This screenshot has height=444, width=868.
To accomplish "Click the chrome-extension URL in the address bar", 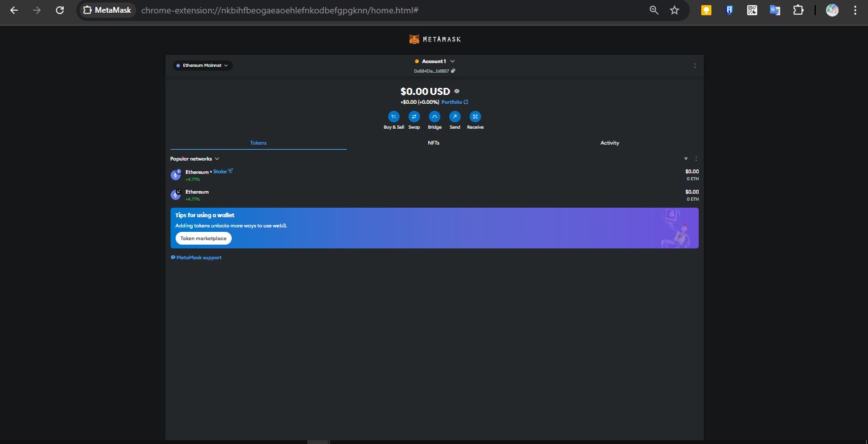I will pos(280,10).
